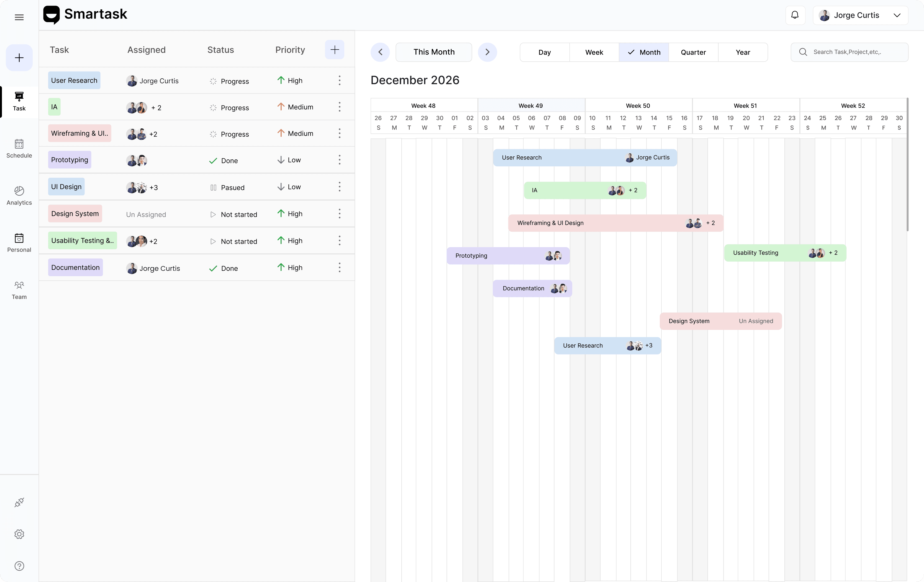Open the Team section
The height and width of the screenshot is (582, 924).
[19, 290]
